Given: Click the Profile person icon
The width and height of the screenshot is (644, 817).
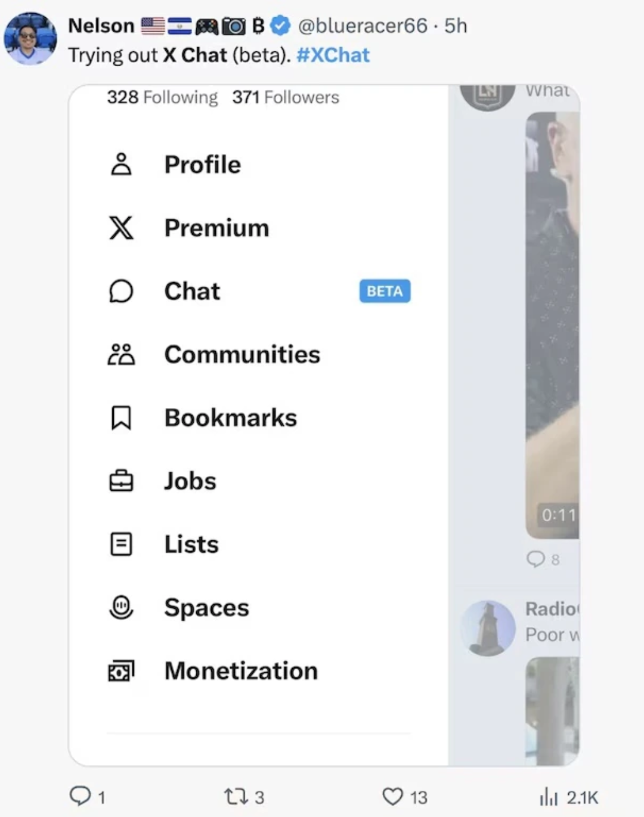Looking at the screenshot, I should tap(121, 165).
